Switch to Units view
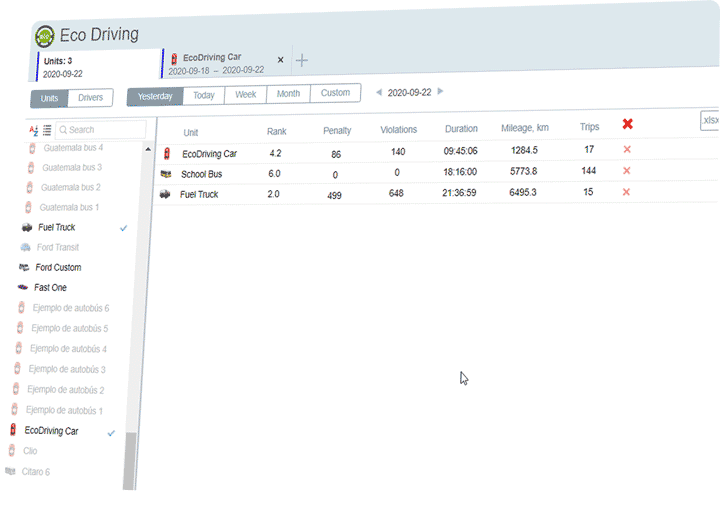 [x=49, y=98]
